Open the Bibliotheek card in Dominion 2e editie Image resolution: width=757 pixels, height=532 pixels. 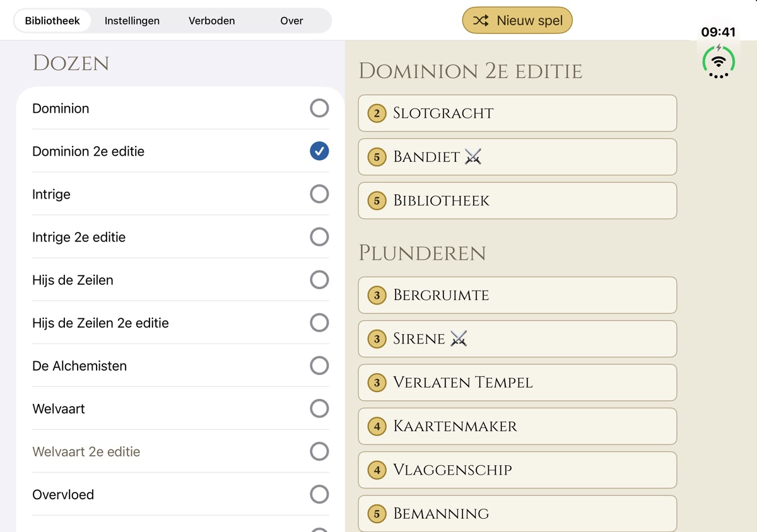(x=517, y=200)
